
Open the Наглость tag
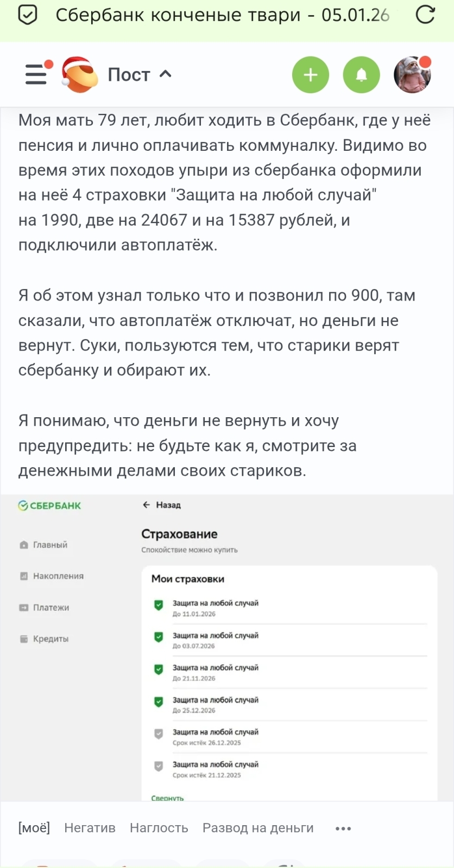coord(159,828)
